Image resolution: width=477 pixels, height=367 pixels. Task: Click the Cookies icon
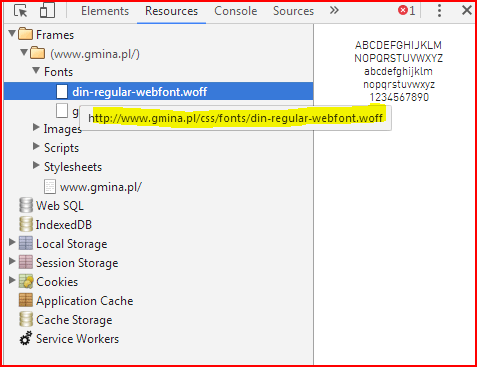pos(26,281)
